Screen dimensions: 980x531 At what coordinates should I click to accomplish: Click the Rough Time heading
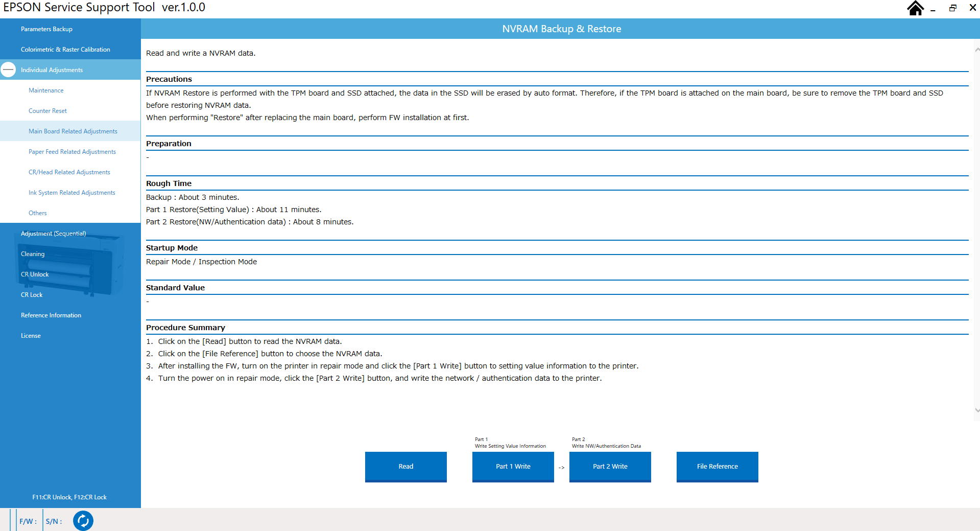[x=169, y=183]
